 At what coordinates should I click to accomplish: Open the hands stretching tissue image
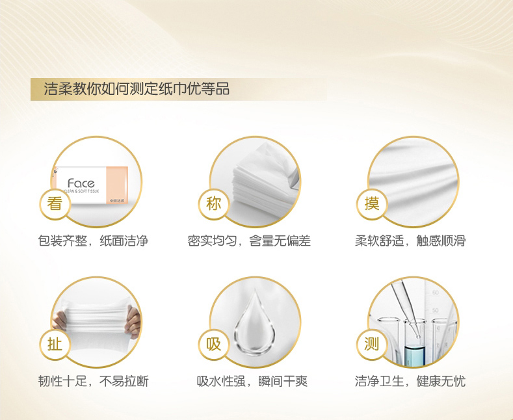[96, 322]
